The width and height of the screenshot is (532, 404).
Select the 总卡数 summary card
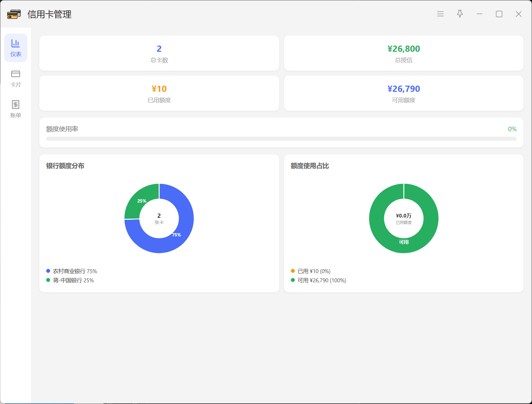(159, 53)
